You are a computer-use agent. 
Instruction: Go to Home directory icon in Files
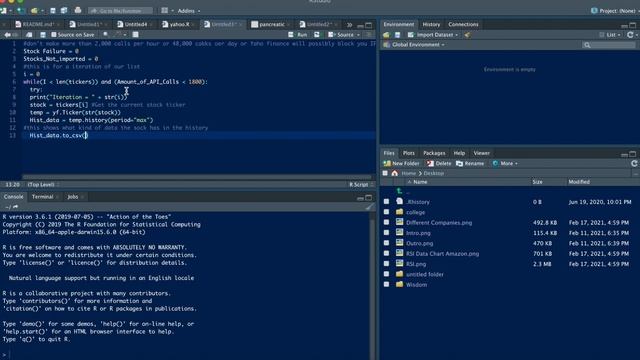pyautogui.click(x=394, y=173)
